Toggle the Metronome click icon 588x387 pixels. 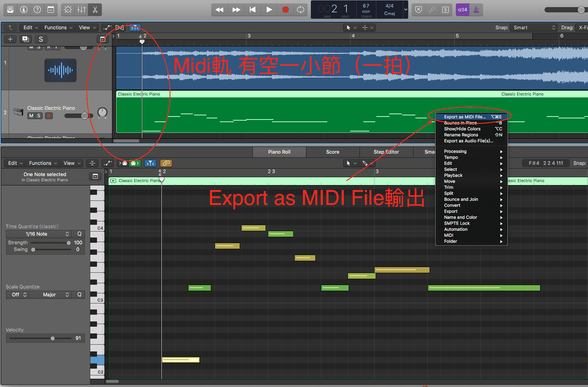[476, 10]
